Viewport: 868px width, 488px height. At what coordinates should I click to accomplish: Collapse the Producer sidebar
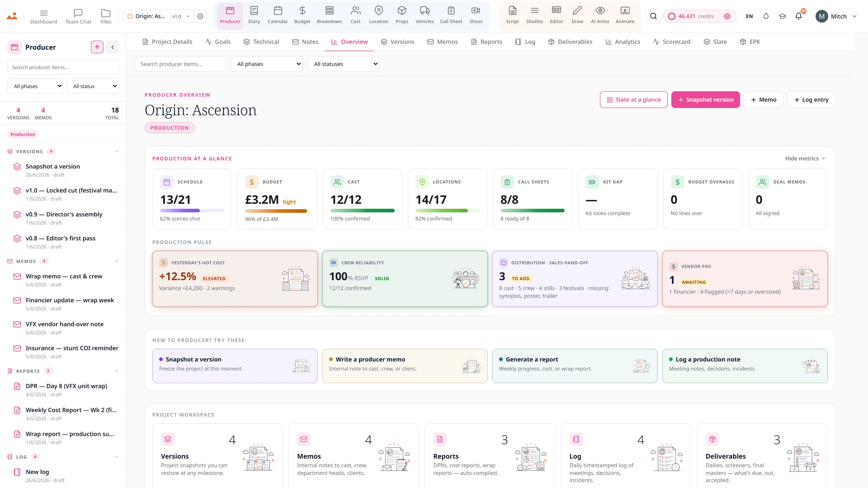(x=113, y=47)
